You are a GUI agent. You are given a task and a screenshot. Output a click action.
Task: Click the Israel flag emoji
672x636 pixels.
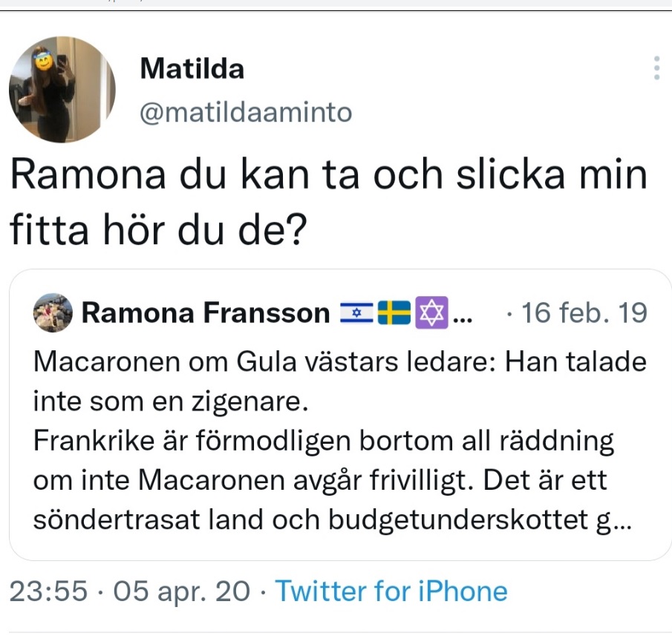(x=358, y=313)
